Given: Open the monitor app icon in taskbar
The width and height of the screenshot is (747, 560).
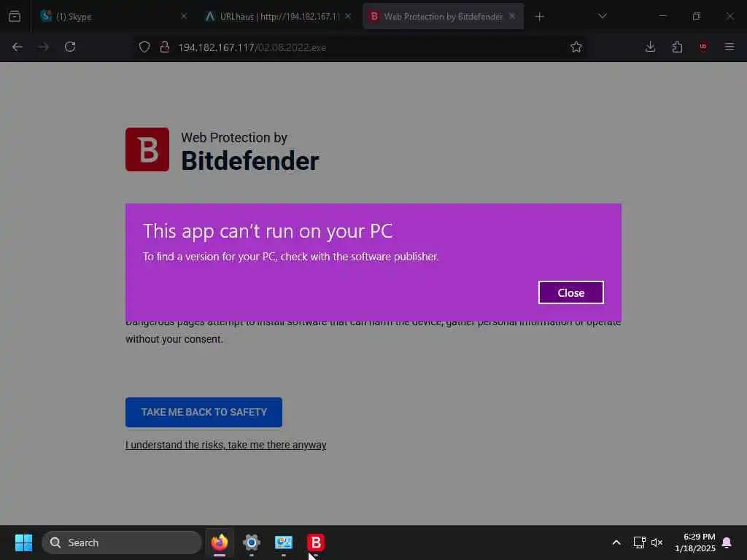Looking at the screenshot, I should (x=284, y=542).
